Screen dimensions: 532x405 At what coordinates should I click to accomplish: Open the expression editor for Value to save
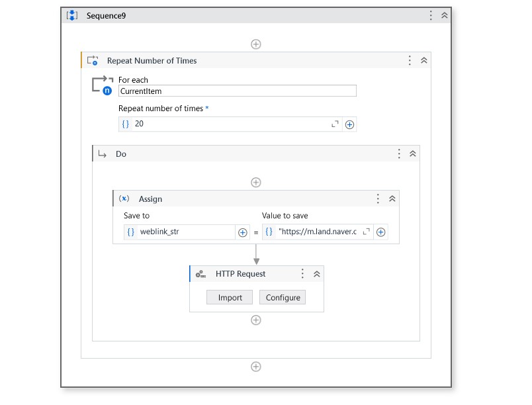[x=365, y=232]
